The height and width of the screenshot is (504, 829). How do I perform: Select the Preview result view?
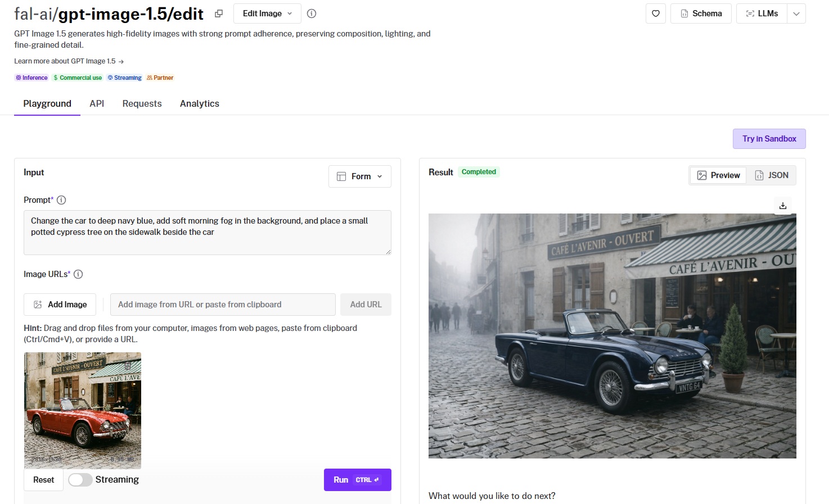pyautogui.click(x=718, y=175)
